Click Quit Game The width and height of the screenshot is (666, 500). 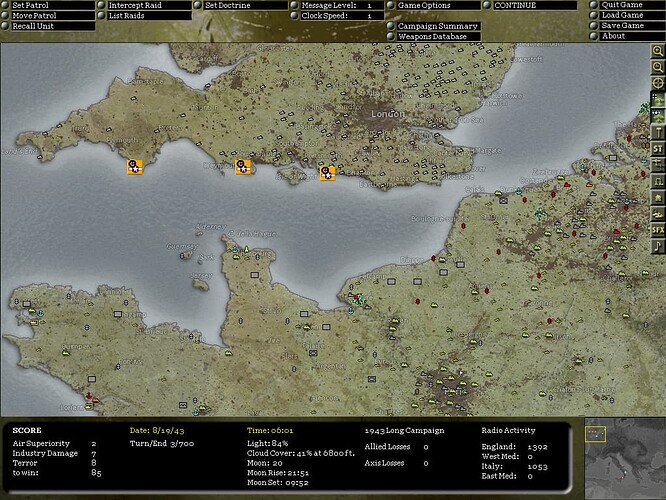[x=627, y=5]
